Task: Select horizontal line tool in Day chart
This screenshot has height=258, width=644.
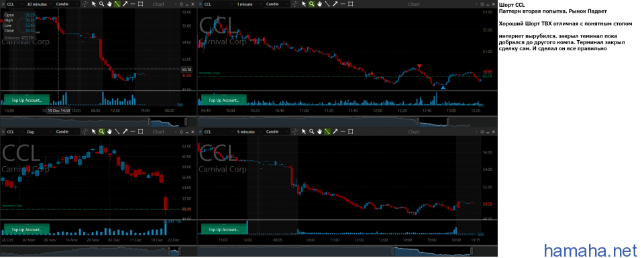Action: pos(133,131)
